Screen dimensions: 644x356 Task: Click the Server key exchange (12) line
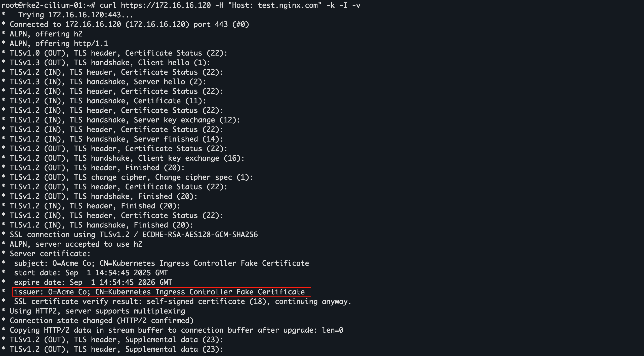pyautogui.click(x=125, y=120)
